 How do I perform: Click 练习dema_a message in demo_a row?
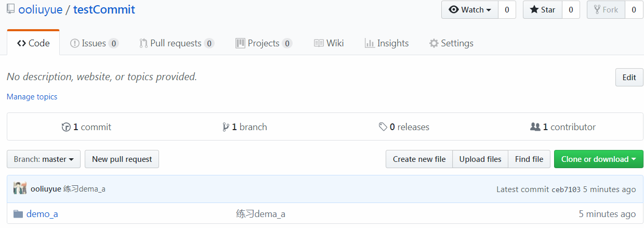tap(260, 214)
